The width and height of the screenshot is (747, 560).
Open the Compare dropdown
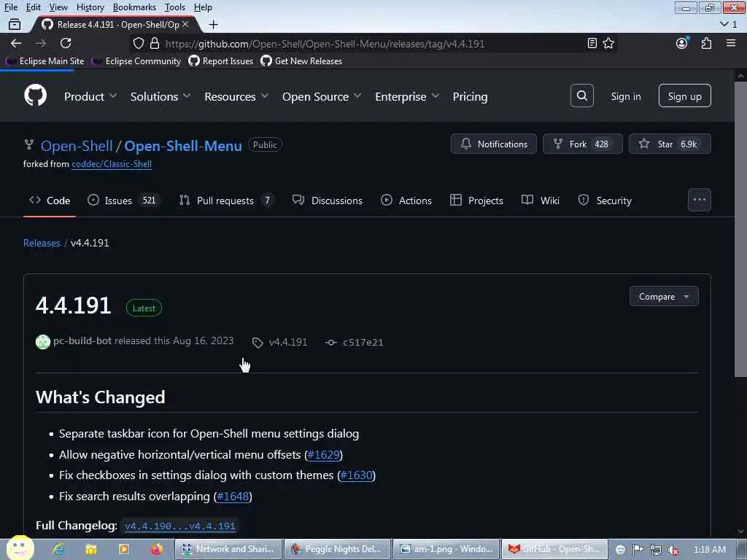pyautogui.click(x=664, y=296)
